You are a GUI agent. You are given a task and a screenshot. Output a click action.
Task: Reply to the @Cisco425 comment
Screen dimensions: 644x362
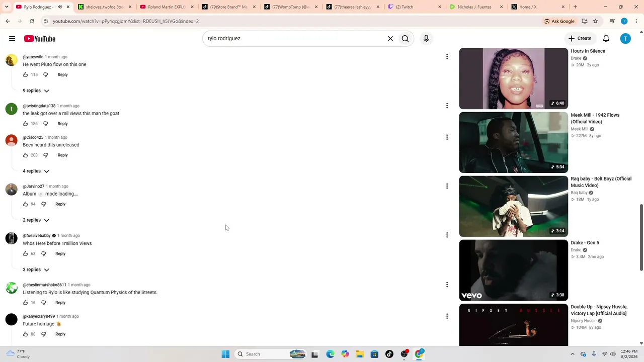pos(62,155)
